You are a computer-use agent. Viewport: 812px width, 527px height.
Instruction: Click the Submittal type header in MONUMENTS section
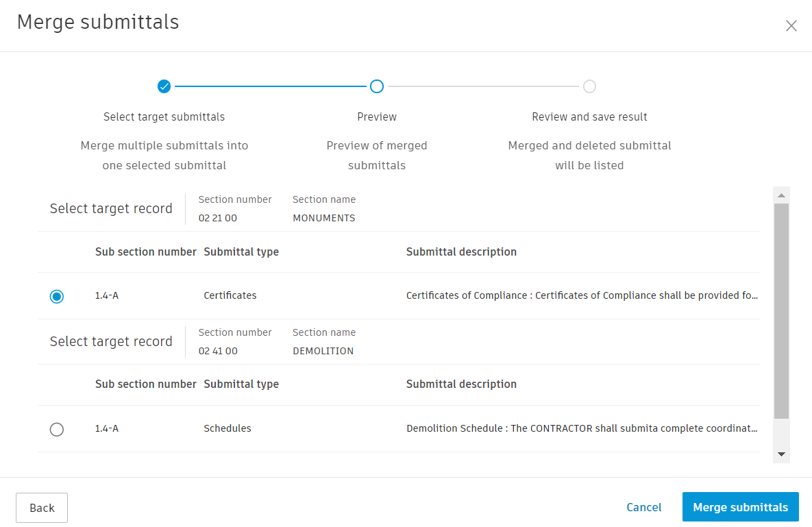pos(241,252)
